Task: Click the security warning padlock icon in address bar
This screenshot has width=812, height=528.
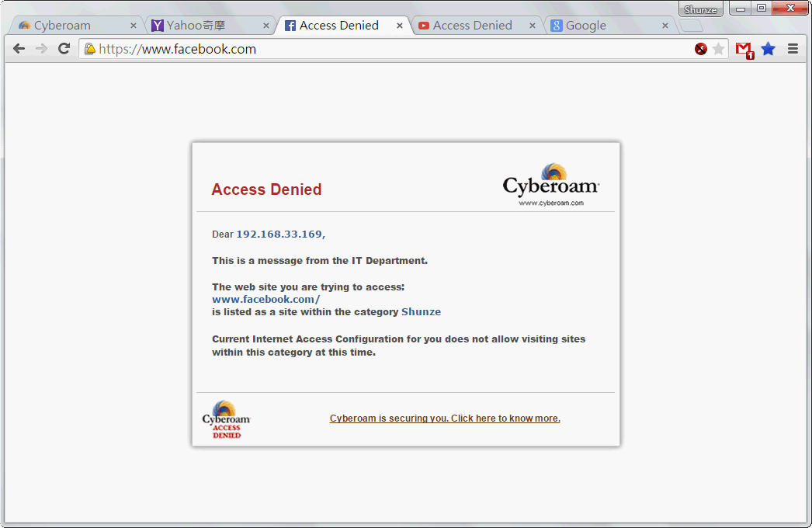Action: pyautogui.click(x=90, y=49)
